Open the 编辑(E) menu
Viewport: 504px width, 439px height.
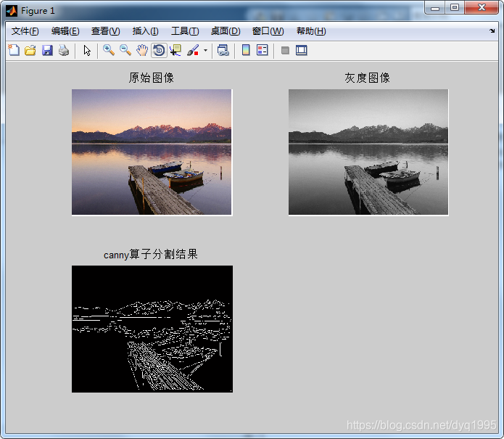[65, 31]
